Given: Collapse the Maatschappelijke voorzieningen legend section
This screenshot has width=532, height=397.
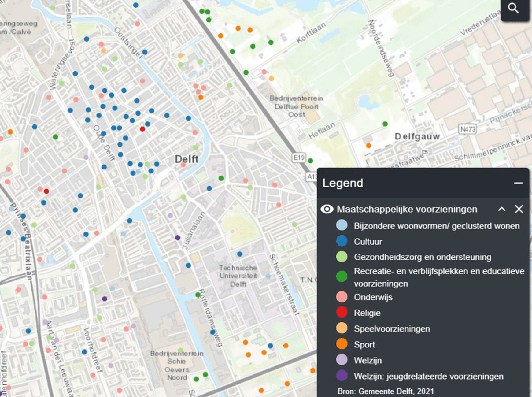Looking at the screenshot, I should click(502, 209).
